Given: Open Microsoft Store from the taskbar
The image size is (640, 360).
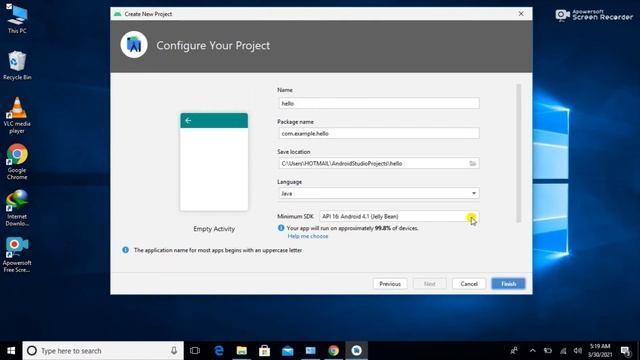Looking at the screenshot, I should pyautogui.click(x=264, y=351).
